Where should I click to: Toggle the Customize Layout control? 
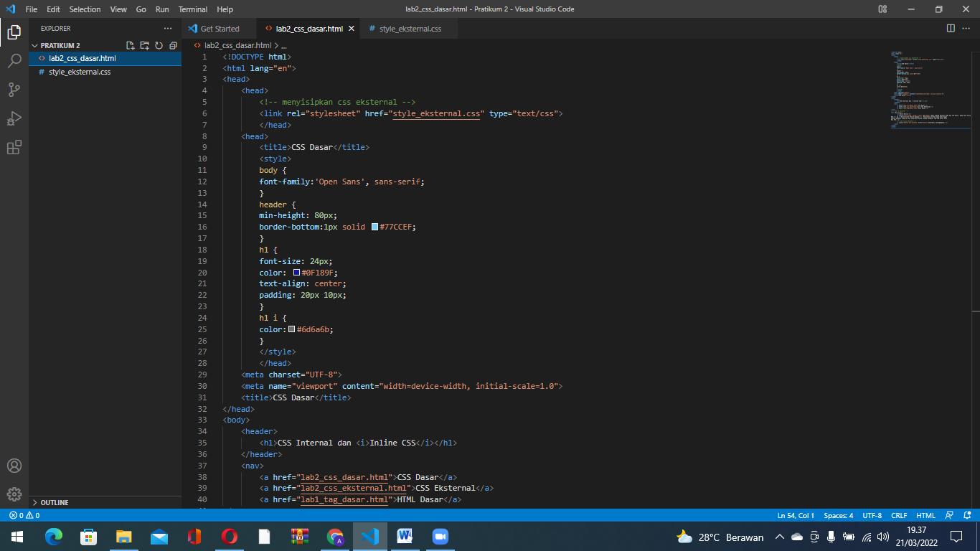tap(881, 9)
